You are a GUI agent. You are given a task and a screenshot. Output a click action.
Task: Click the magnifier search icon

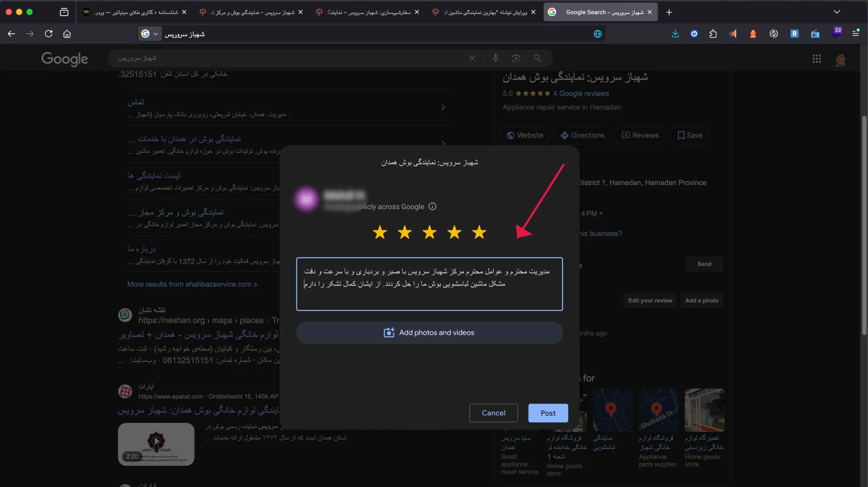click(x=537, y=58)
